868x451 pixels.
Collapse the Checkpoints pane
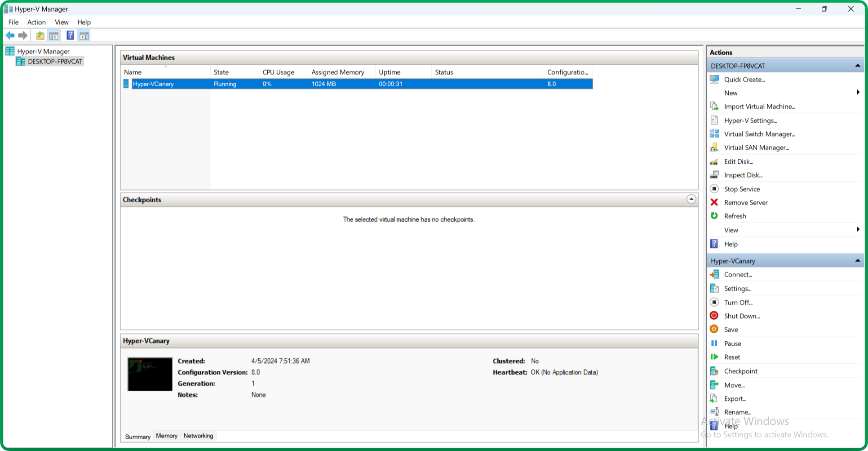691,199
